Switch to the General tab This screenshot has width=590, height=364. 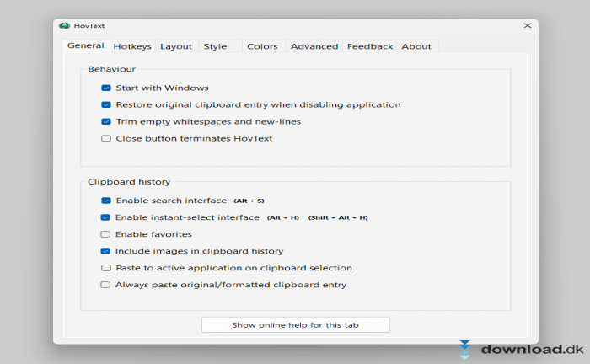(x=86, y=45)
